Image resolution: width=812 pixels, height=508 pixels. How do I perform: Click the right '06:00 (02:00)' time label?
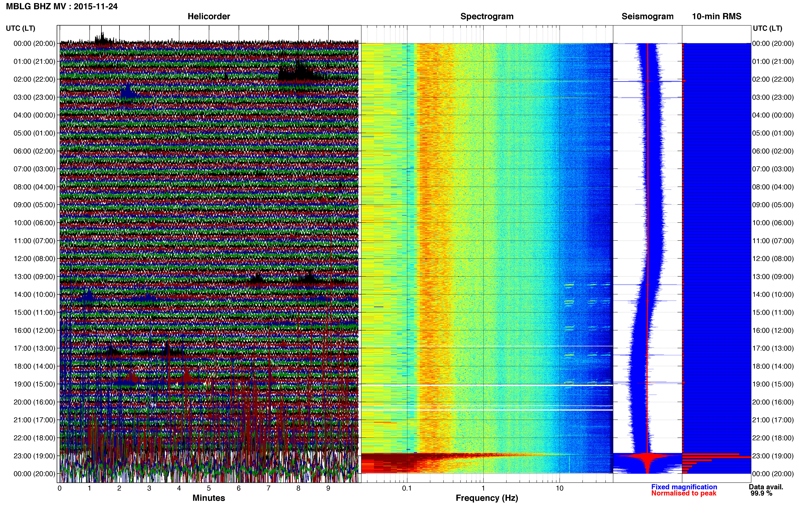coord(773,151)
